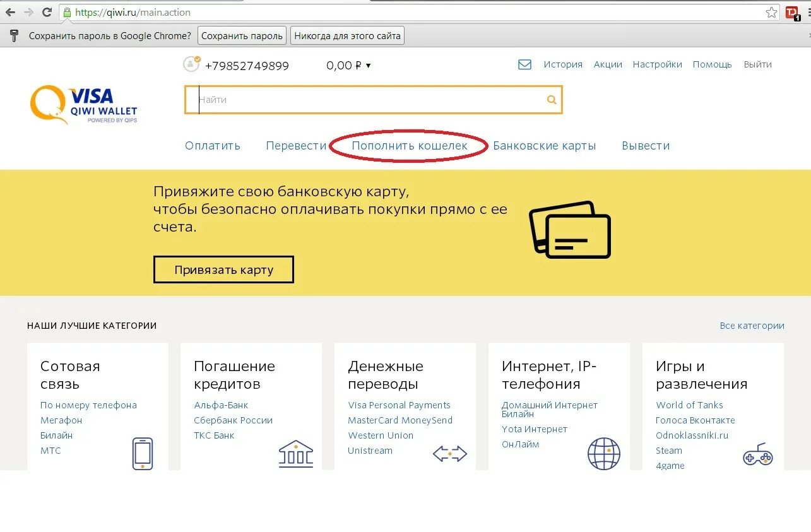The width and height of the screenshot is (811, 532).
Task: Click the transfer arrows icon in Денежные переводы
Action: click(450, 453)
